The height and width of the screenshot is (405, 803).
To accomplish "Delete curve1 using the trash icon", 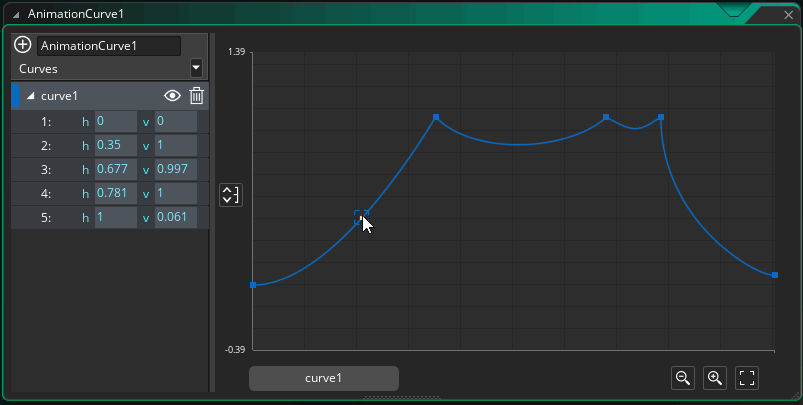I will (197, 96).
